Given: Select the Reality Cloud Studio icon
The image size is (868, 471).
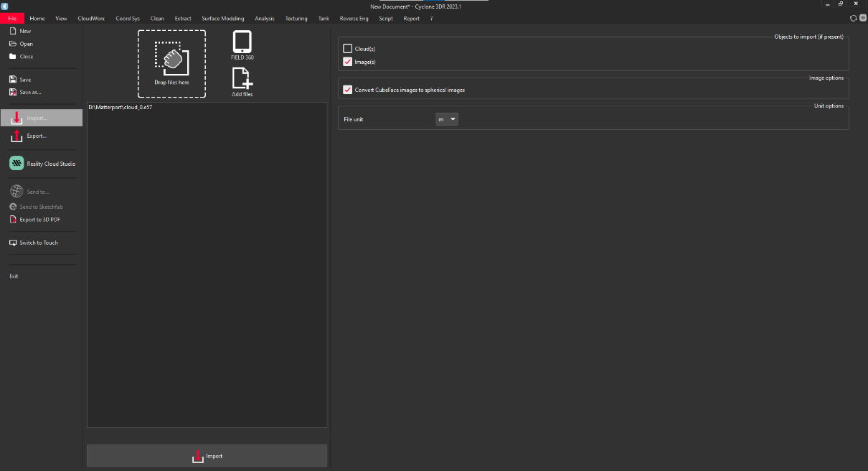Looking at the screenshot, I should [x=16, y=164].
